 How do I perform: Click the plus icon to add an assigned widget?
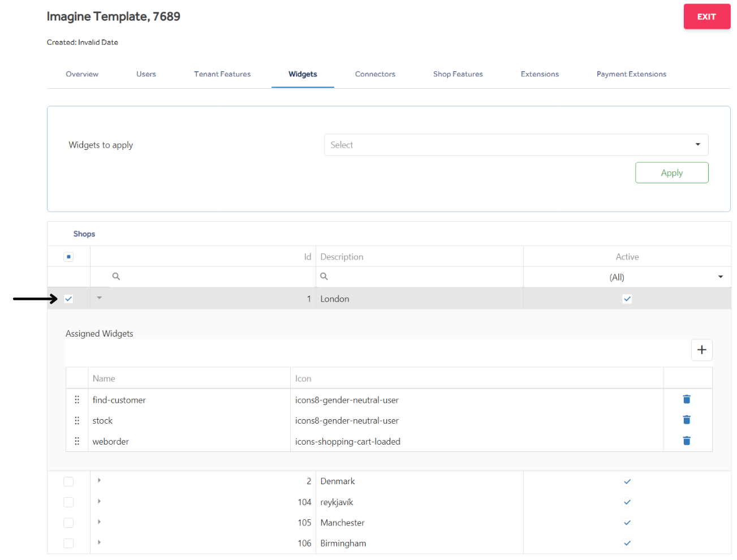point(702,350)
